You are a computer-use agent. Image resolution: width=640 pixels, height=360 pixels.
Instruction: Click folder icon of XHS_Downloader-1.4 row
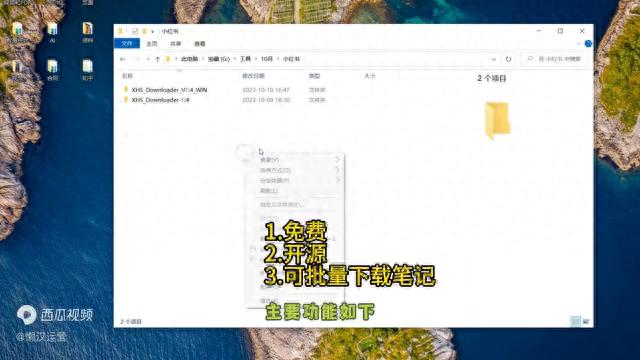(126, 100)
